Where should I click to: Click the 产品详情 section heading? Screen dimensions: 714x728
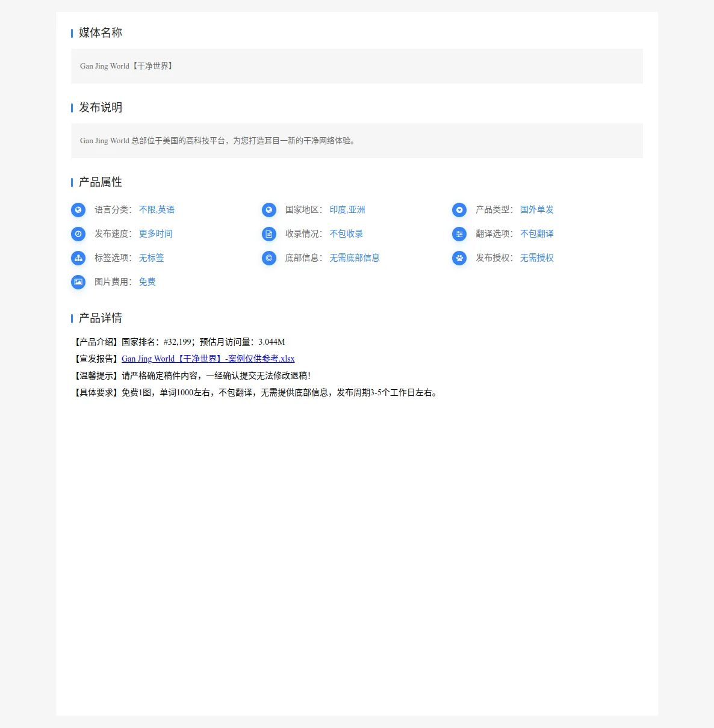pos(101,318)
